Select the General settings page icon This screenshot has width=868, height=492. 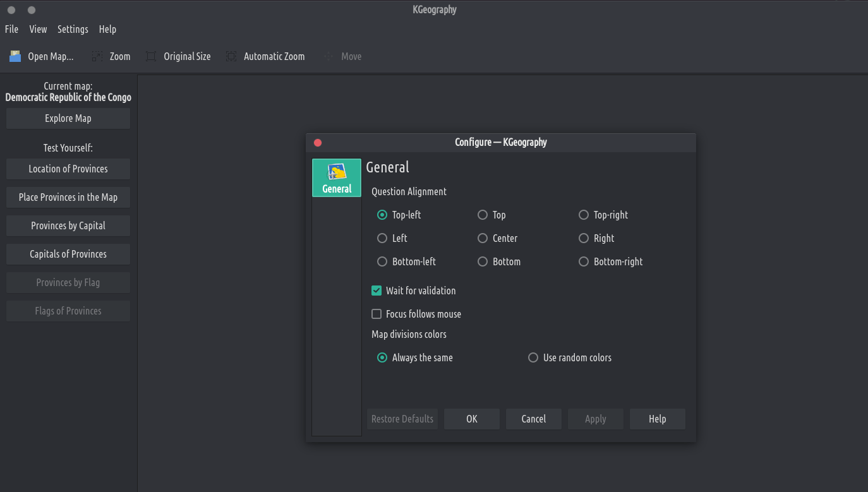coord(337,172)
